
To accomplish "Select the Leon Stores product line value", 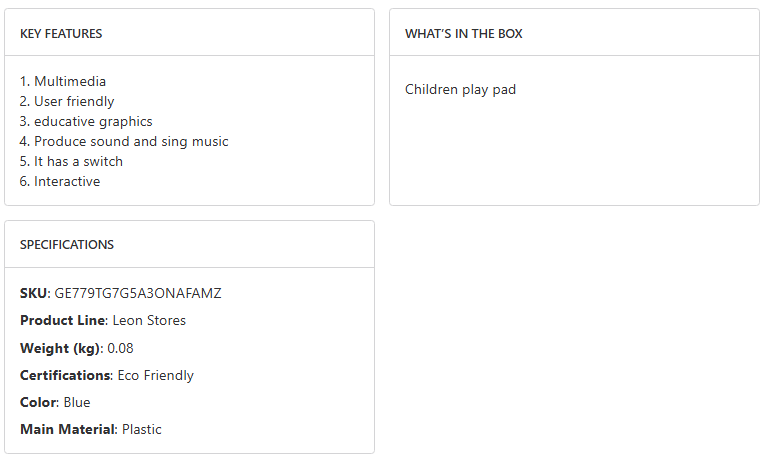I will pos(149,321).
